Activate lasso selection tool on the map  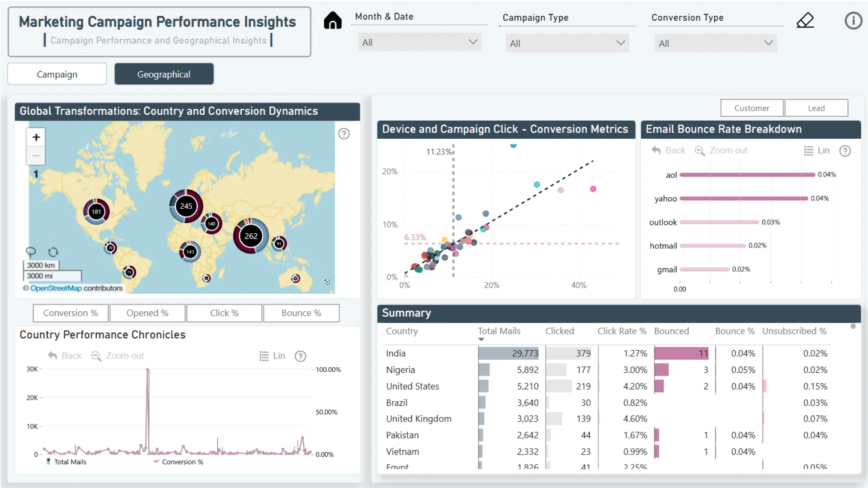point(31,252)
